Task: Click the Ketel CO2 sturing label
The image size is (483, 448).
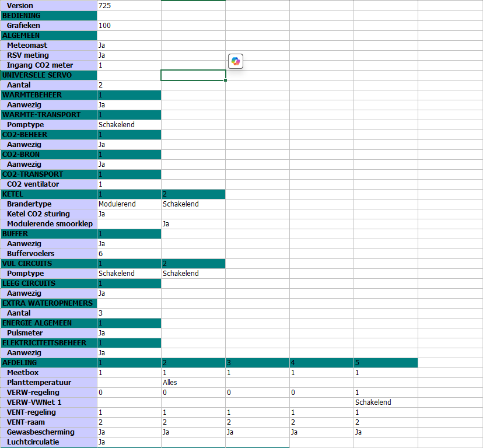Action: (49, 214)
